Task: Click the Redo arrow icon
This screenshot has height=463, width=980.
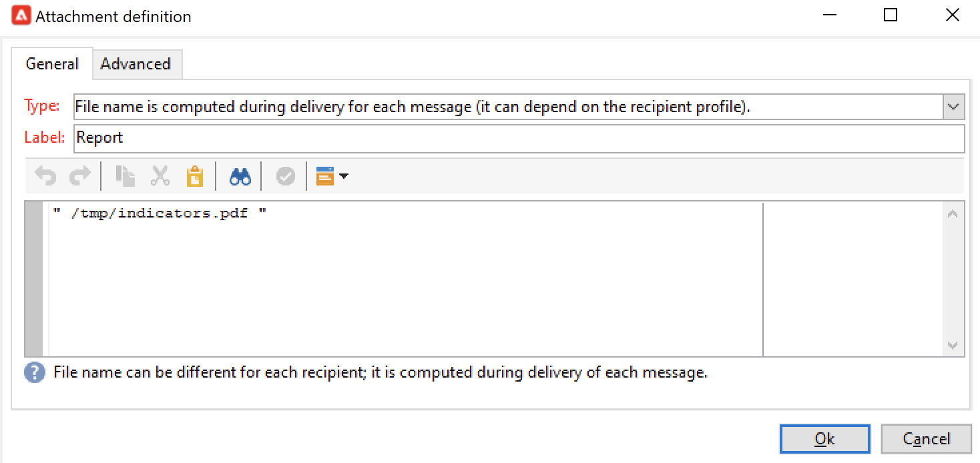Action: (79, 176)
